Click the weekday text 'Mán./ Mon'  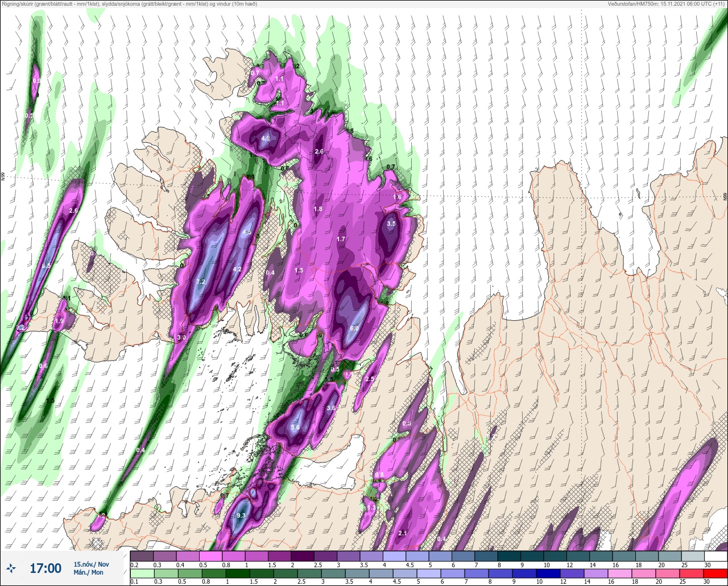tap(89, 572)
